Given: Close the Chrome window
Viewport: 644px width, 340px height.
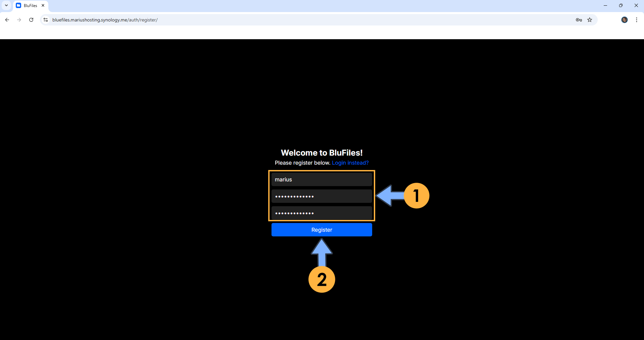Looking at the screenshot, I should [x=636, y=5].
